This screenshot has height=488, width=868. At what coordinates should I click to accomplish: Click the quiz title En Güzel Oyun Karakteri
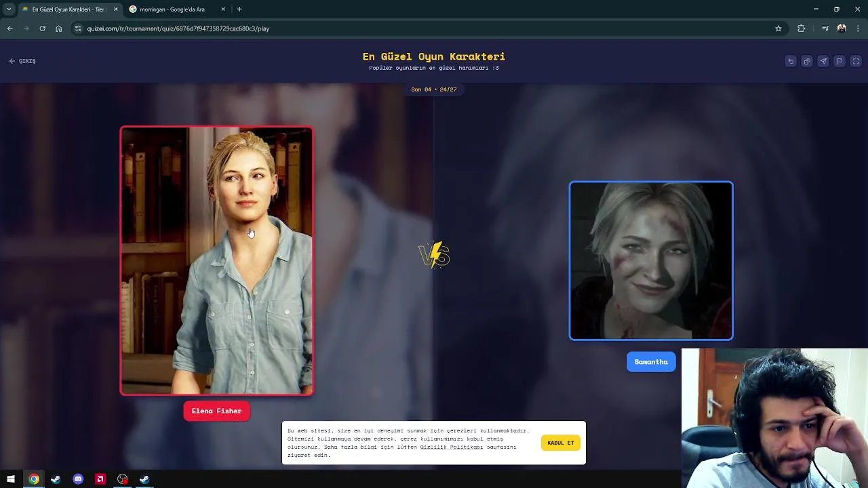click(434, 56)
